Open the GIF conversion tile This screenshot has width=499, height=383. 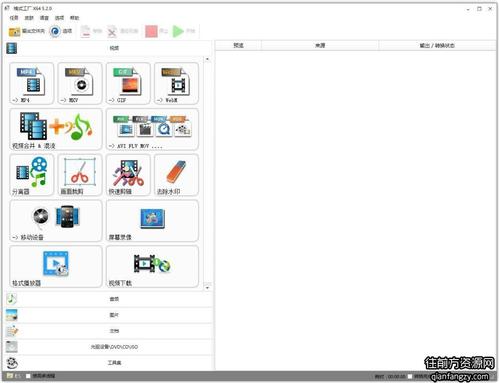tap(128, 83)
